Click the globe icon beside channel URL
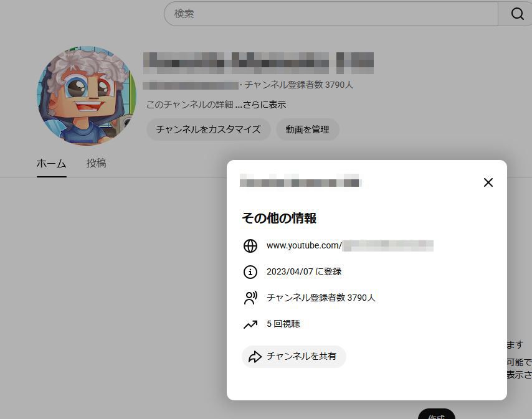This screenshot has height=419, width=532. click(x=250, y=246)
